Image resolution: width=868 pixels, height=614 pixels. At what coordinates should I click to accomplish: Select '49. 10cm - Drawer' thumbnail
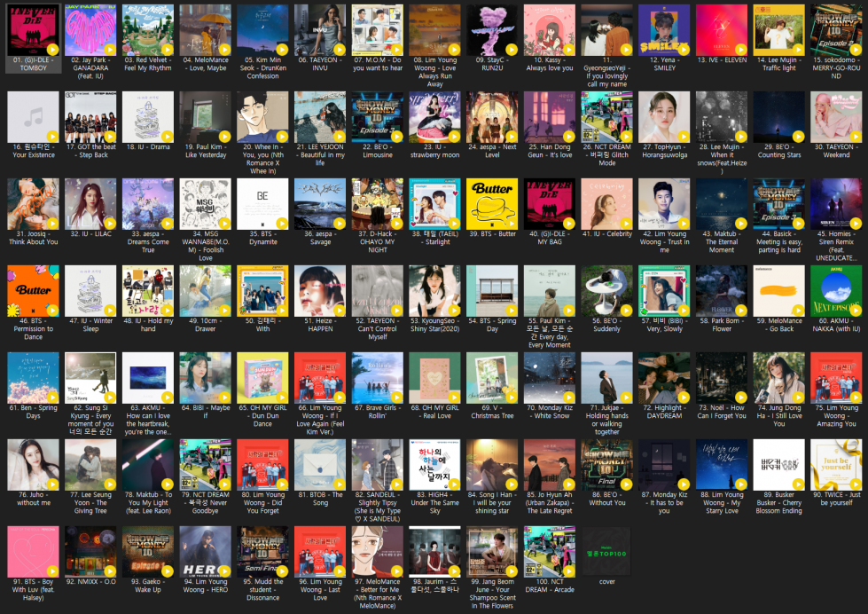click(x=206, y=291)
